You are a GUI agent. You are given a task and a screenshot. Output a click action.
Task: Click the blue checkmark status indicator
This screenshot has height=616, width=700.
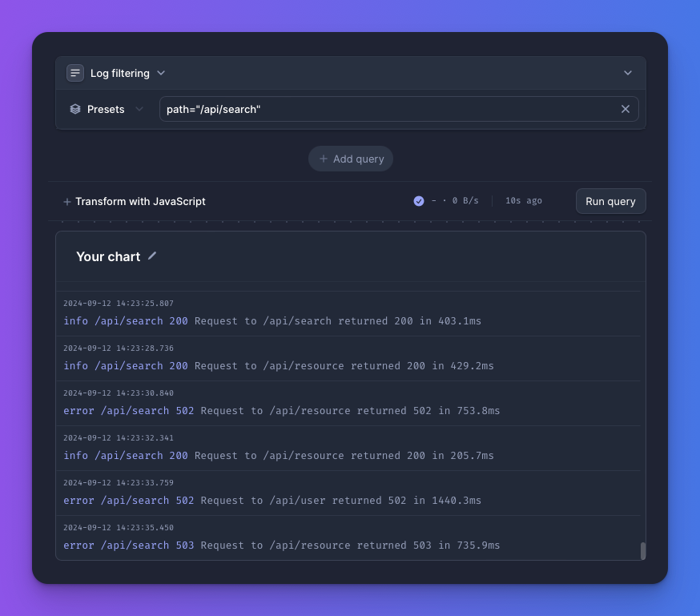tap(418, 200)
